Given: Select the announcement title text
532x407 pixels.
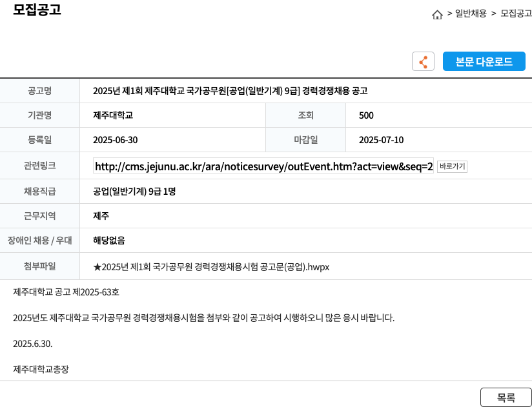Looking at the screenshot, I should [x=230, y=91].
